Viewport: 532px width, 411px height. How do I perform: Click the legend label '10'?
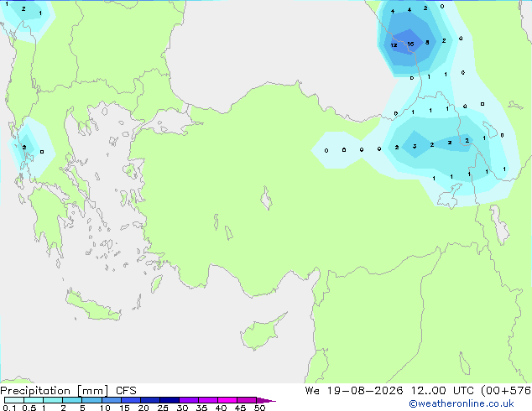point(105,408)
